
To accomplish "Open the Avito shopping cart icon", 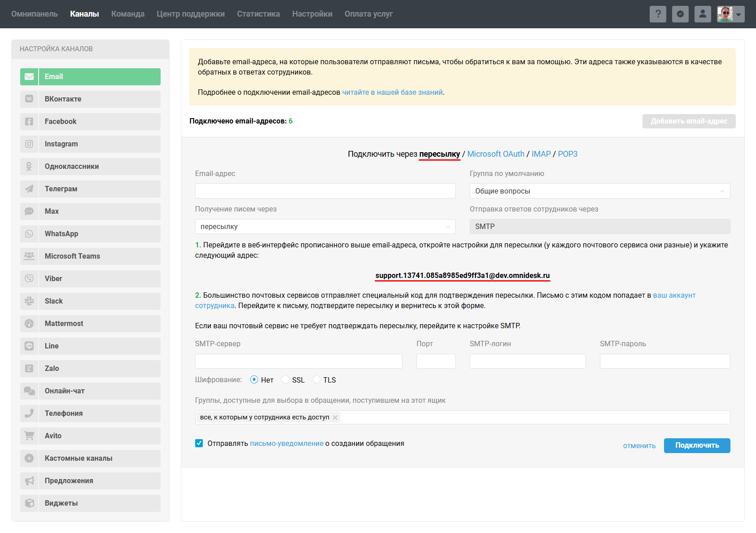I will click(x=29, y=436).
